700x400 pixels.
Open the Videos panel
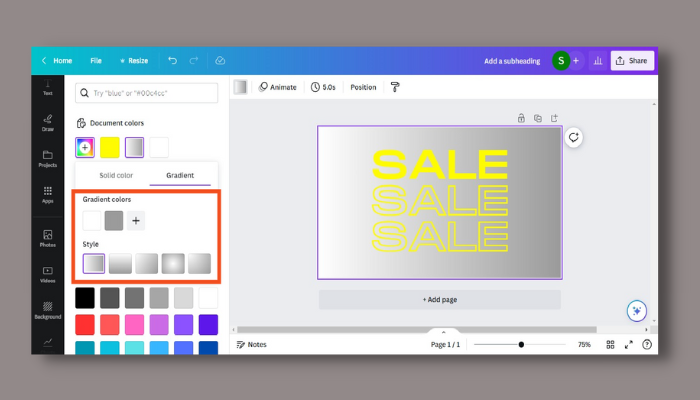pyautogui.click(x=48, y=275)
